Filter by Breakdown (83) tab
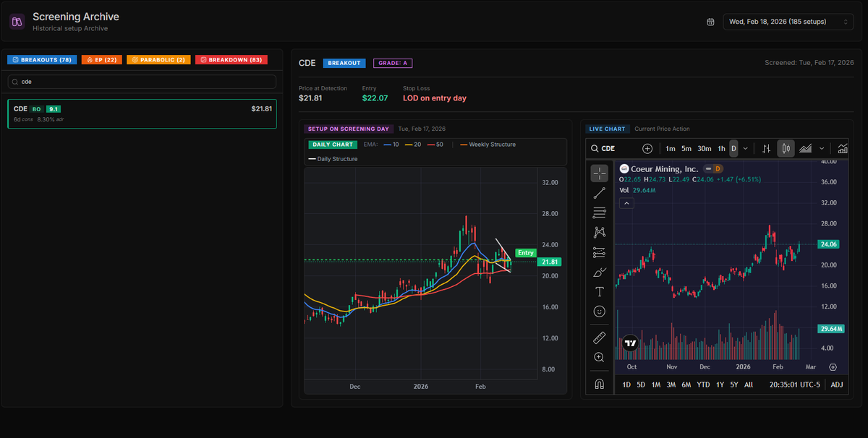868x438 pixels. (x=231, y=59)
